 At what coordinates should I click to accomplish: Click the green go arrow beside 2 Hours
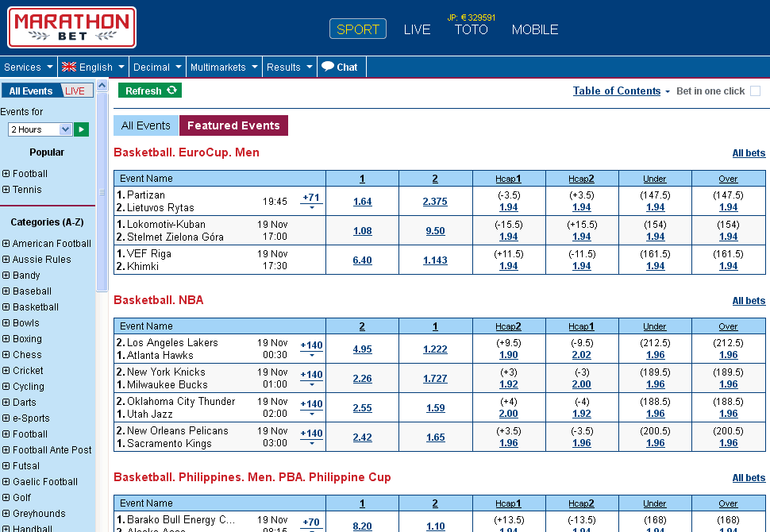click(82, 129)
